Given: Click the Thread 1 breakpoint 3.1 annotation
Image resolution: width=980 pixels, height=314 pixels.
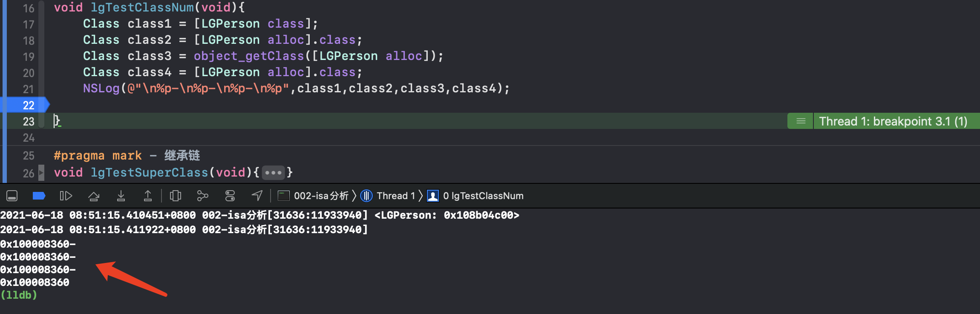Looking at the screenshot, I should point(893,121).
